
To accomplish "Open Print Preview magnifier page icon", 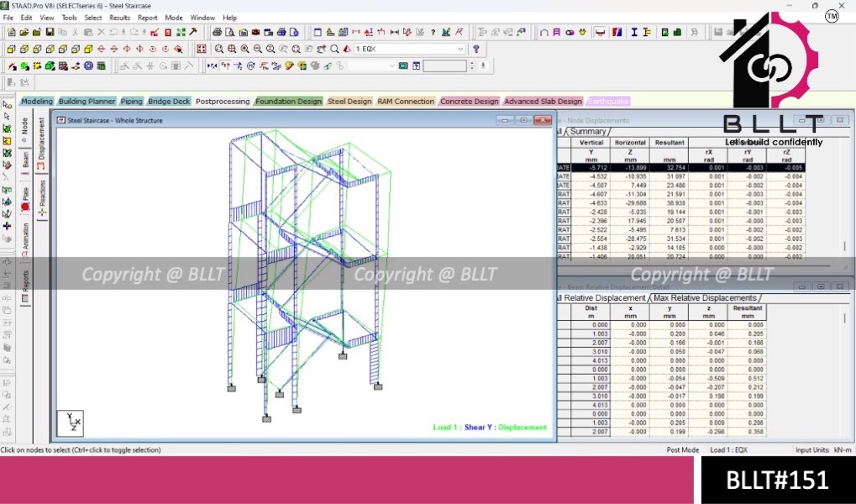I will click(x=230, y=32).
